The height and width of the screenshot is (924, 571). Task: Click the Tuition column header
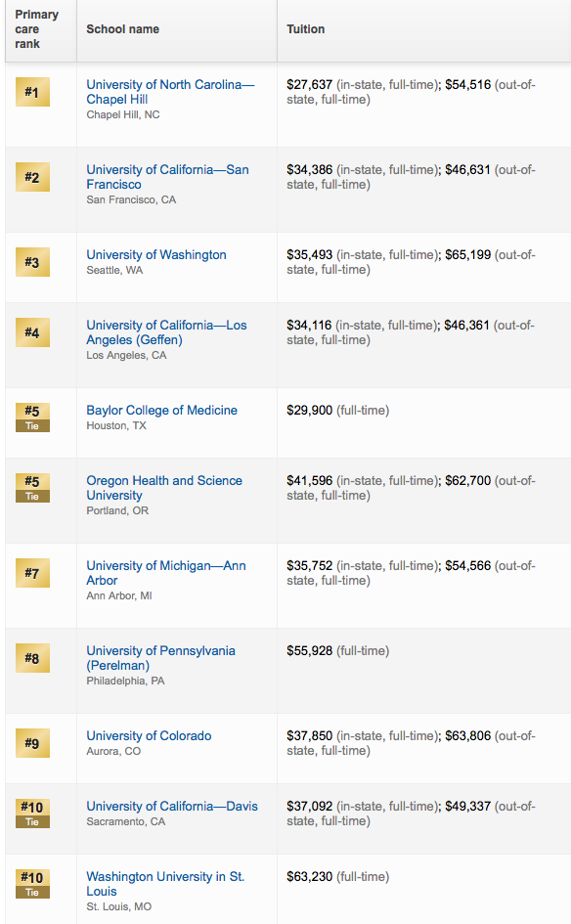(305, 29)
